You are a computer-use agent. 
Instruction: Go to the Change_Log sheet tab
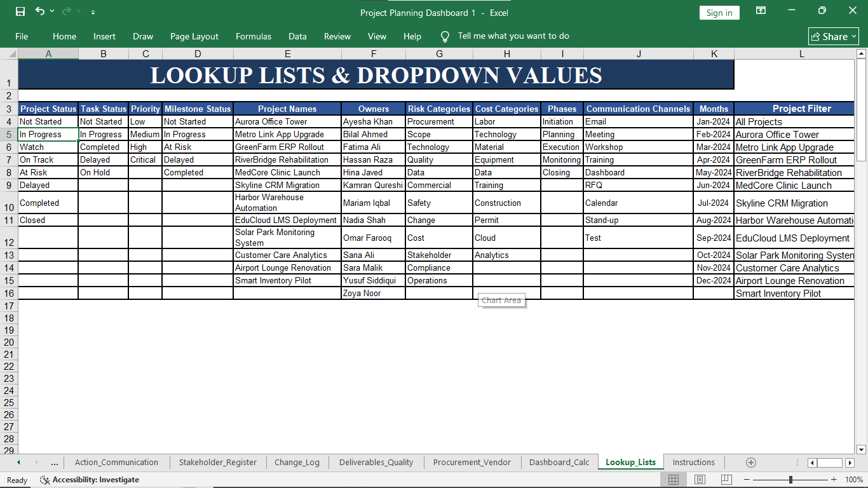[297, 463]
